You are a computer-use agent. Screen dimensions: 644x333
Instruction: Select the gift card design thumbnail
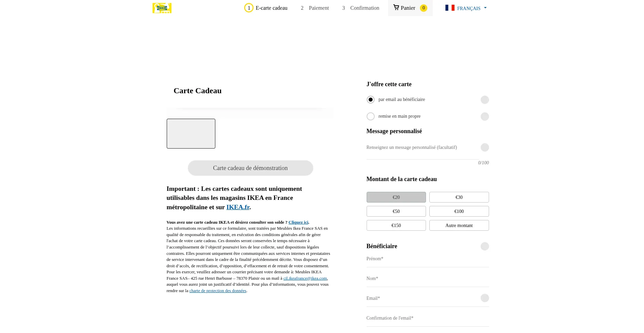click(191, 133)
